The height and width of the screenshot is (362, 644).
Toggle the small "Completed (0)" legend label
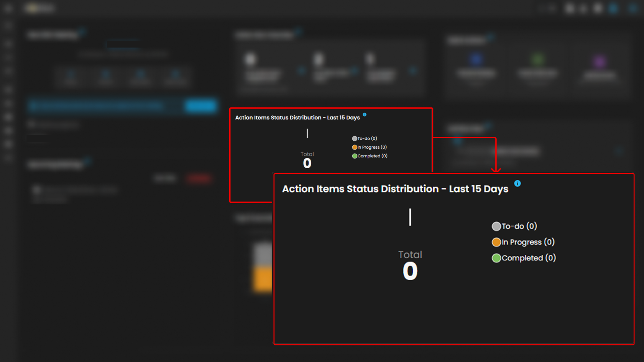372,156
